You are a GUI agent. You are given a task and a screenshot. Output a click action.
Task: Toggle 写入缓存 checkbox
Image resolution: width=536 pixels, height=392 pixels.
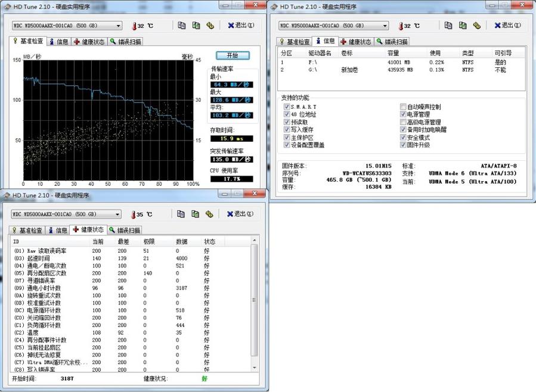pyautogui.click(x=287, y=129)
